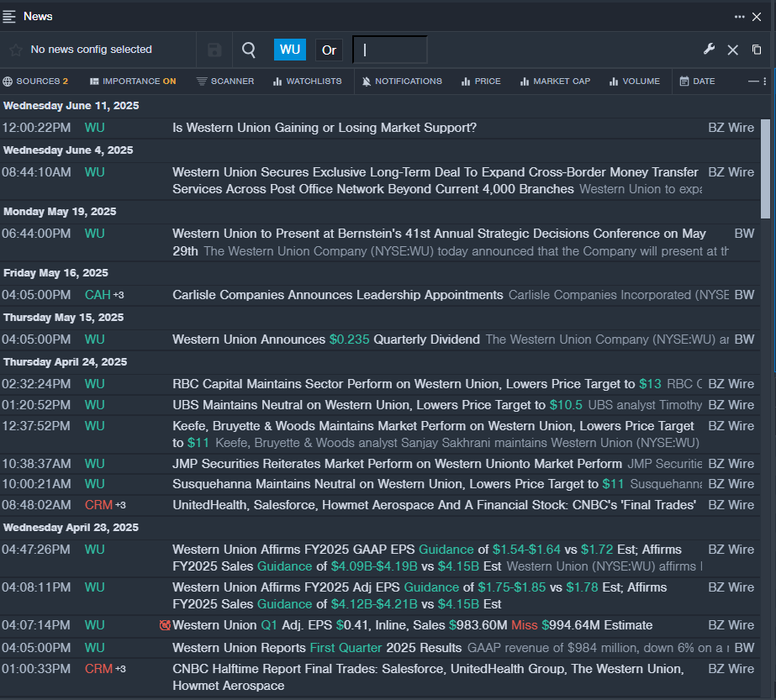Open the filter bar vertical dots menu

click(x=765, y=82)
